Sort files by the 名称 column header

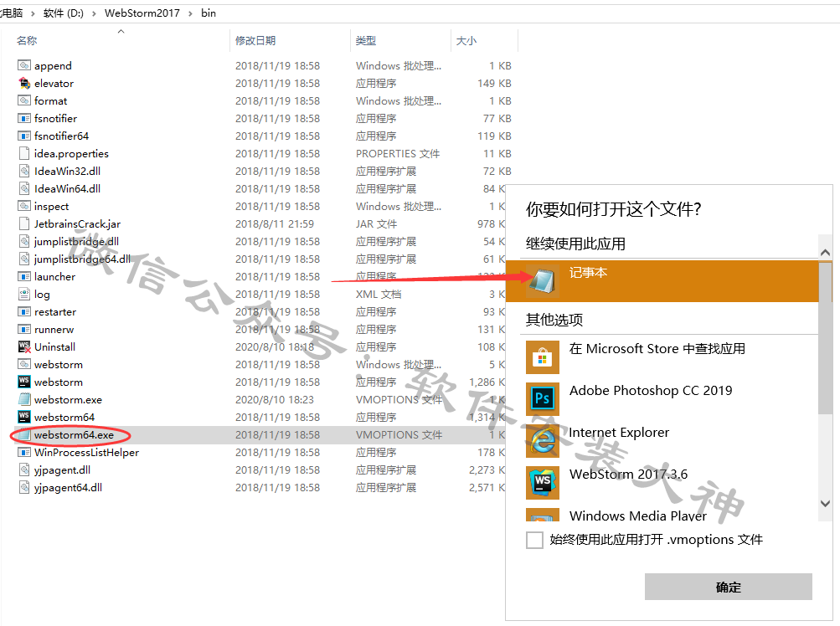click(27, 40)
